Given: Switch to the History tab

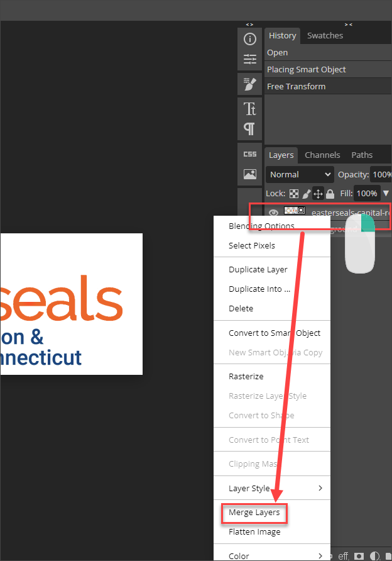Looking at the screenshot, I should [x=282, y=36].
